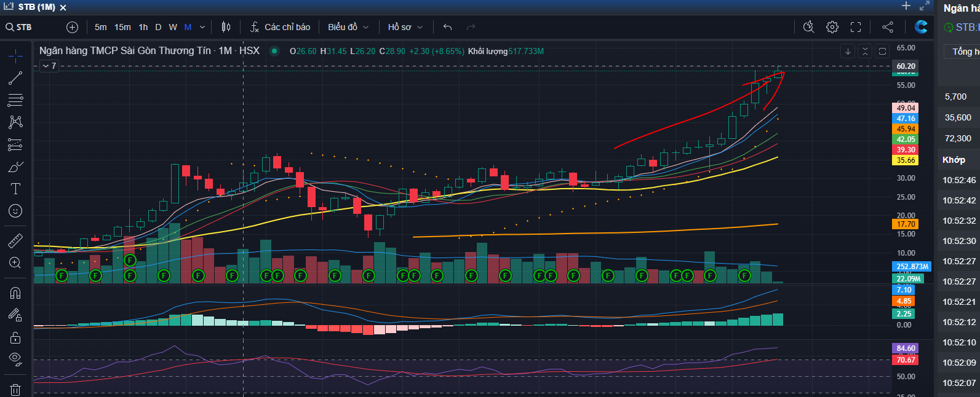Screen dimensions: 980x397
Task: Click the 72,300 value in side panel
Action: pos(958,138)
